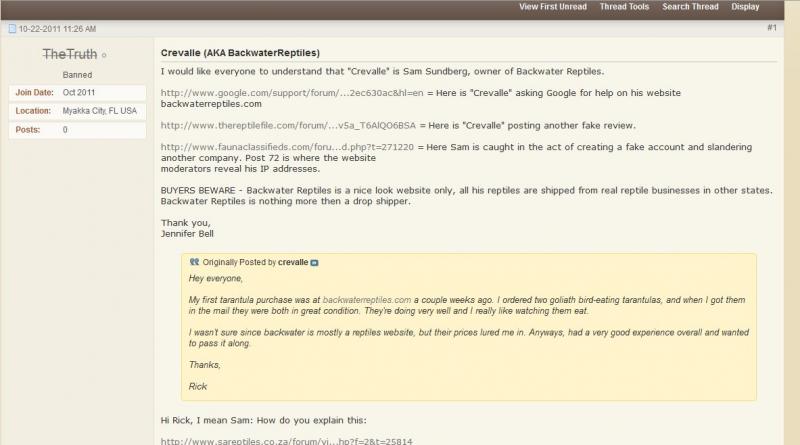800x445 pixels.
Task: Open the Thread Tools menu
Action: point(624,7)
